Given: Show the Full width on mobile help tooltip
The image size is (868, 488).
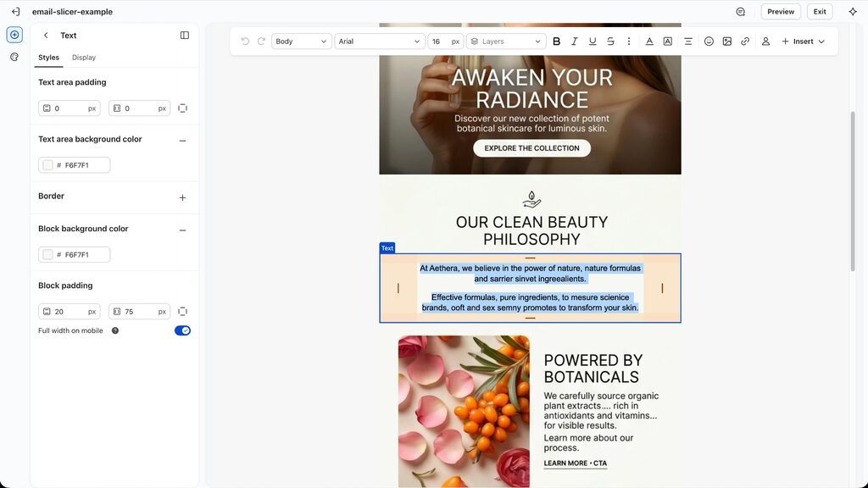Looking at the screenshot, I should tap(115, 331).
